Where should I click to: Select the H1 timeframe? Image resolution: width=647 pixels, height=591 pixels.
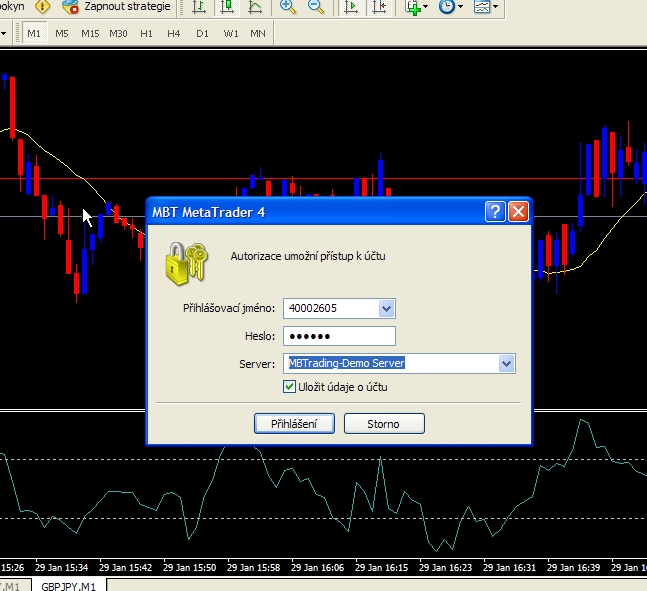(146, 33)
